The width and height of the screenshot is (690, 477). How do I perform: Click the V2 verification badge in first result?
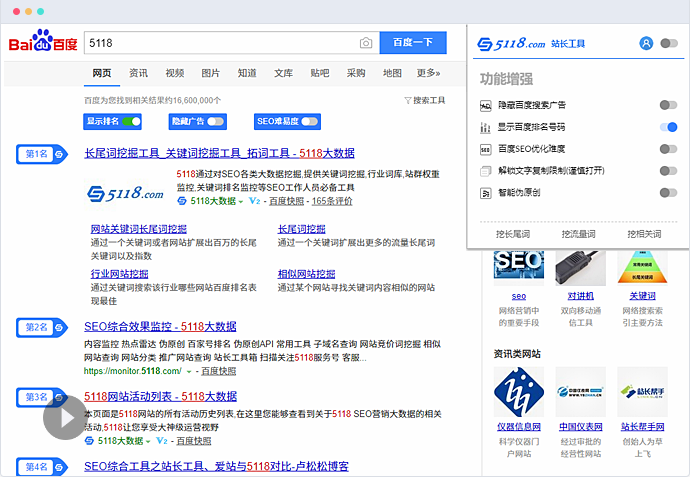click(x=254, y=201)
